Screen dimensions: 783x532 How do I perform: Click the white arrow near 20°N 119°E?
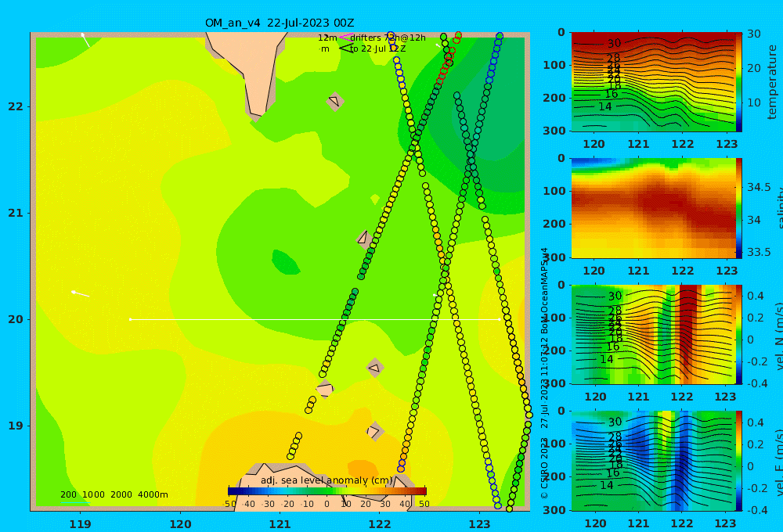coord(80,293)
